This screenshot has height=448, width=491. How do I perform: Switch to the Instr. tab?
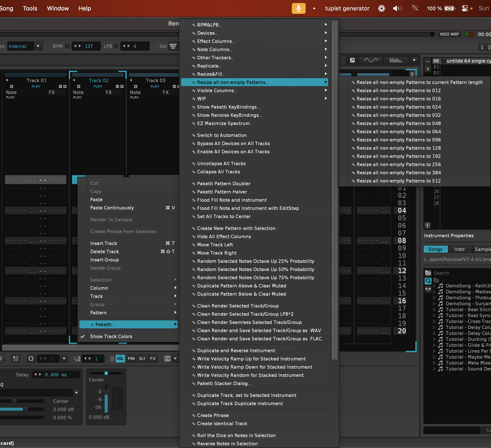point(460,249)
